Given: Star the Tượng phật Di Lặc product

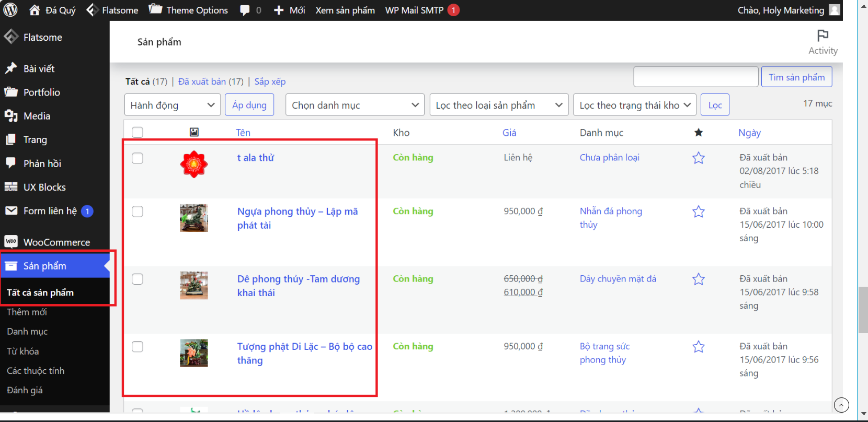Looking at the screenshot, I should tap(698, 347).
